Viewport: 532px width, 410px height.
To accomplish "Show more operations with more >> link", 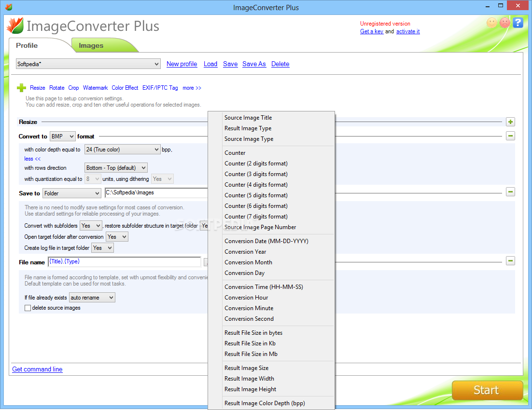I will click(x=192, y=88).
